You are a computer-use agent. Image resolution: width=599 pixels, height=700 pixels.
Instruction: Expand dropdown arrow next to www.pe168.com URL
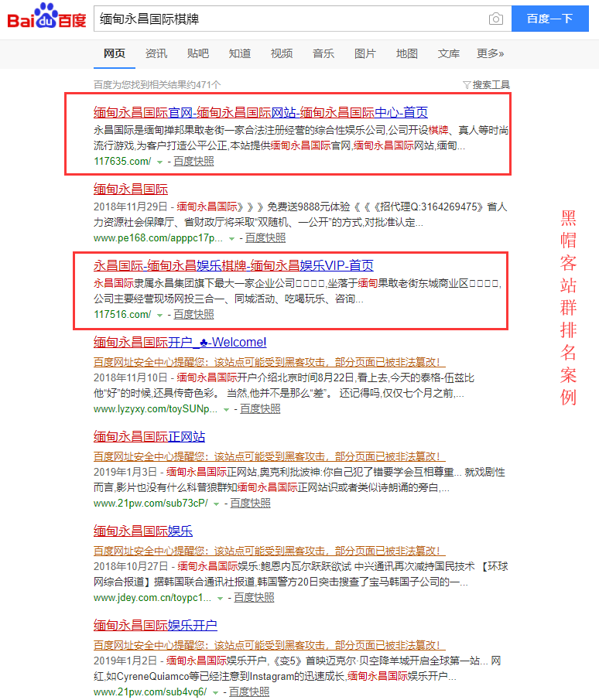(x=231, y=239)
